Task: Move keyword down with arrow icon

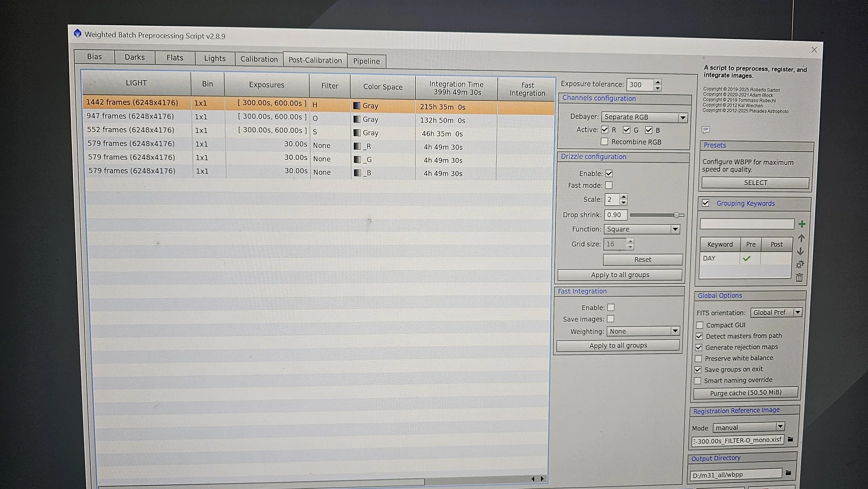Action: click(800, 251)
